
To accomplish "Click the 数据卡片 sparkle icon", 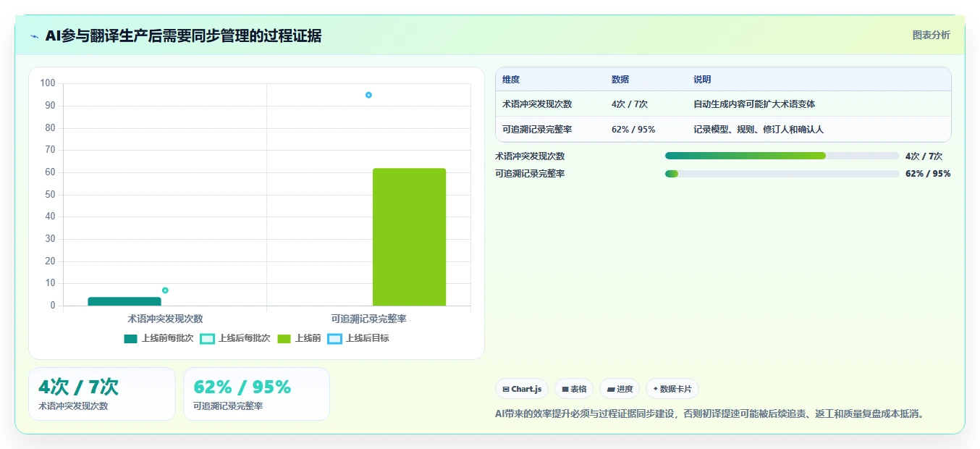I will (655, 389).
